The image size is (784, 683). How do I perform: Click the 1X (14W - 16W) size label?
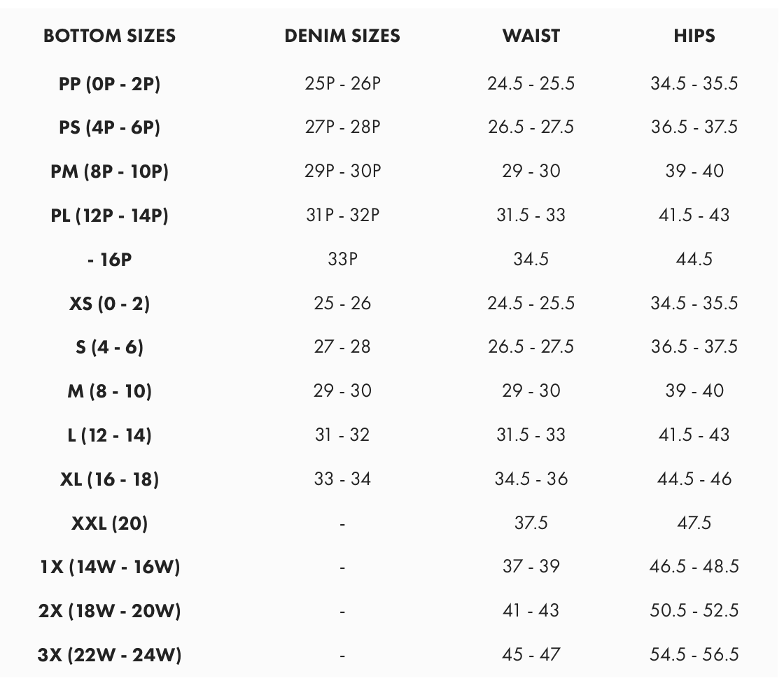point(110,567)
